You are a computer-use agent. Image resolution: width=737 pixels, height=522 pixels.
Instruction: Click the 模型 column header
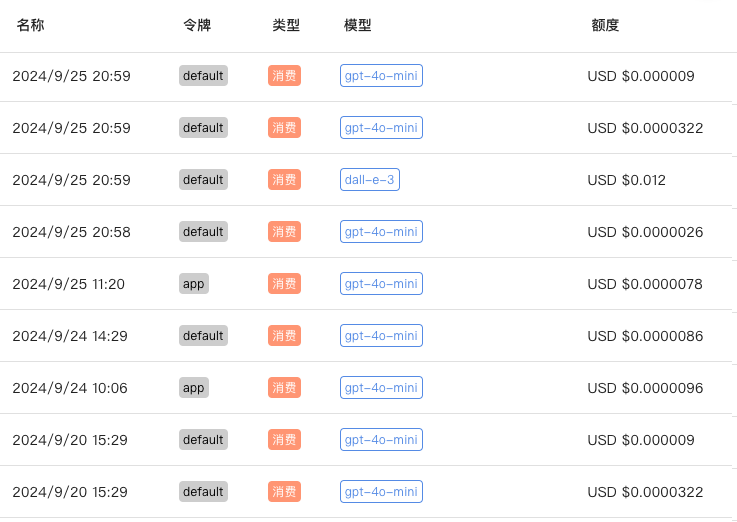tap(358, 25)
